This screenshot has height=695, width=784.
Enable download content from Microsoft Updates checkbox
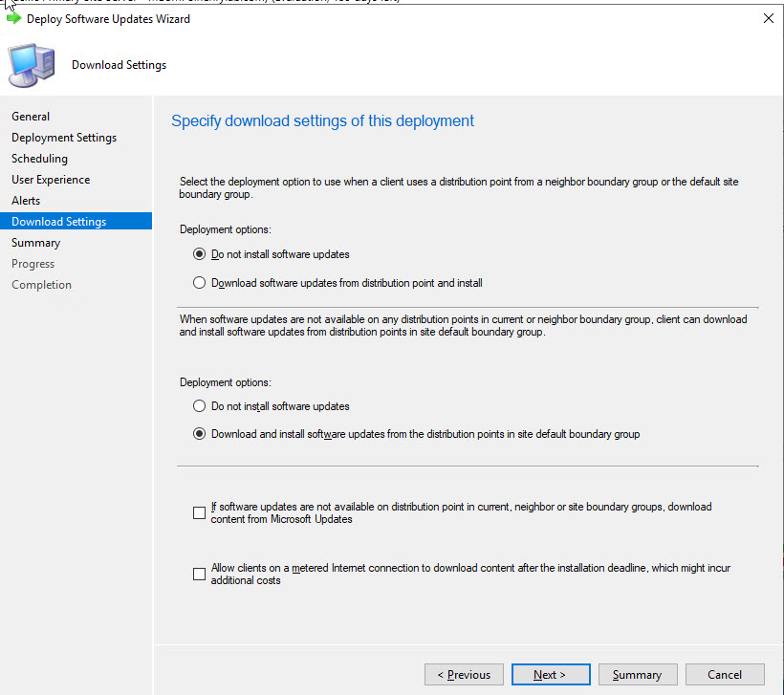pyautogui.click(x=199, y=513)
